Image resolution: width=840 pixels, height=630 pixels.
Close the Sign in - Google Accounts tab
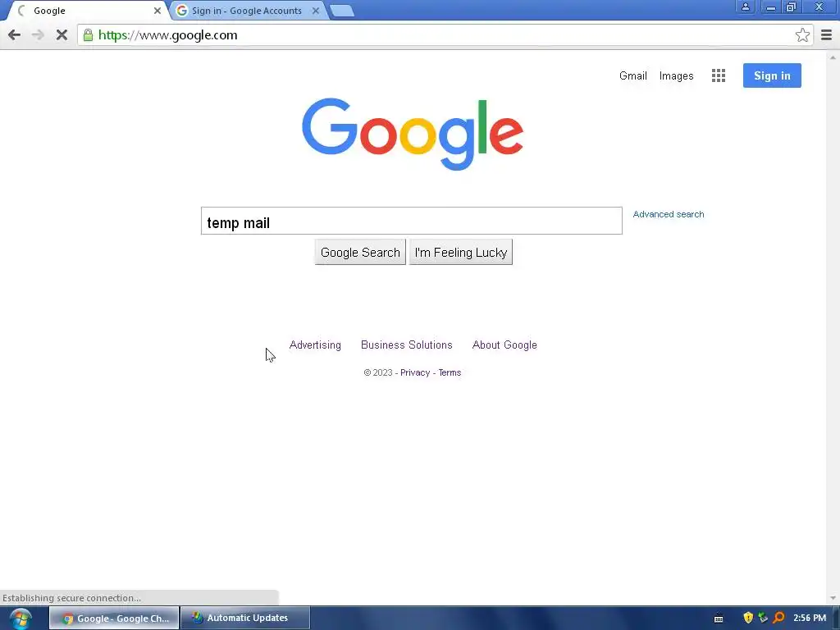(316, 11)
